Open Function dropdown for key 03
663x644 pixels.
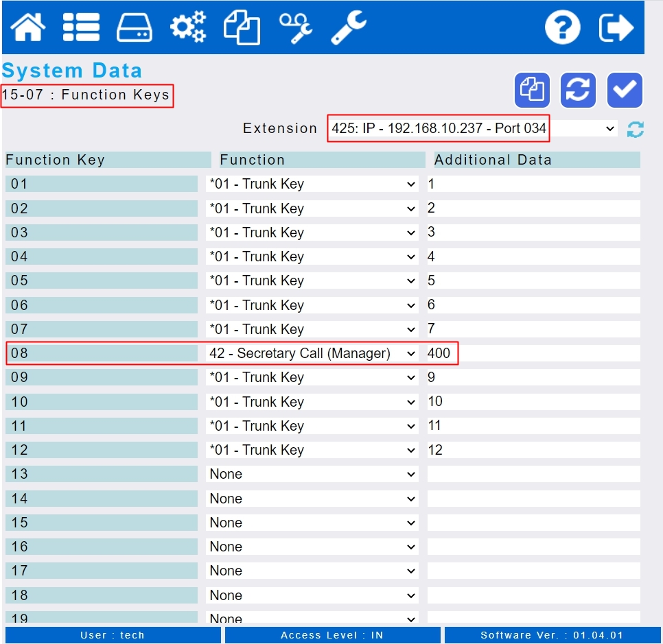coord(312,232)
